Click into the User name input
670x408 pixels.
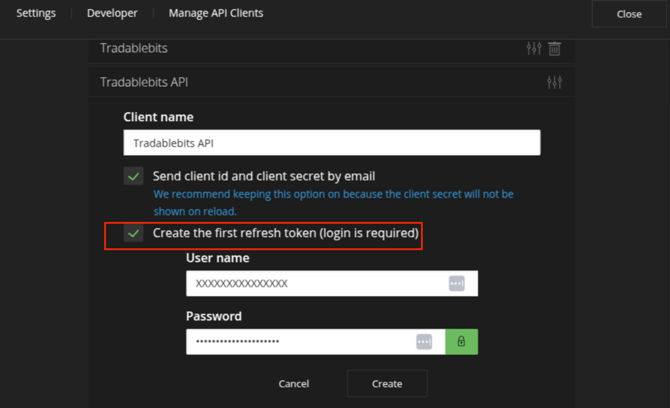coord(315,284)
